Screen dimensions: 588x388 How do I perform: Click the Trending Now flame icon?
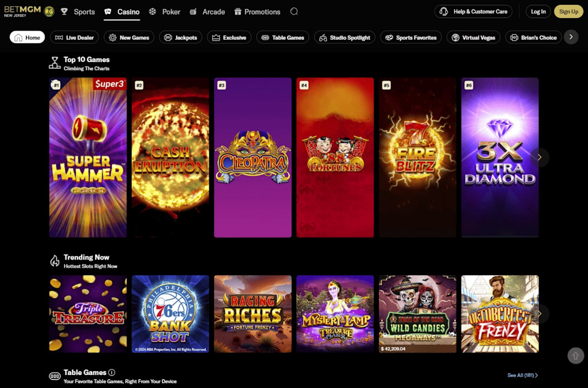(x=55, y=261)
